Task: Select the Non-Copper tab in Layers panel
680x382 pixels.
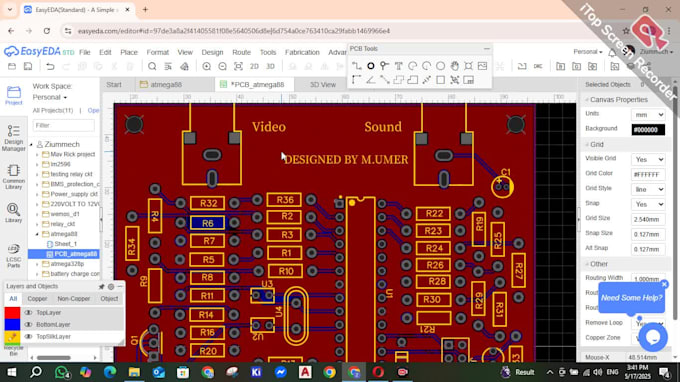Action: [74, 299]
